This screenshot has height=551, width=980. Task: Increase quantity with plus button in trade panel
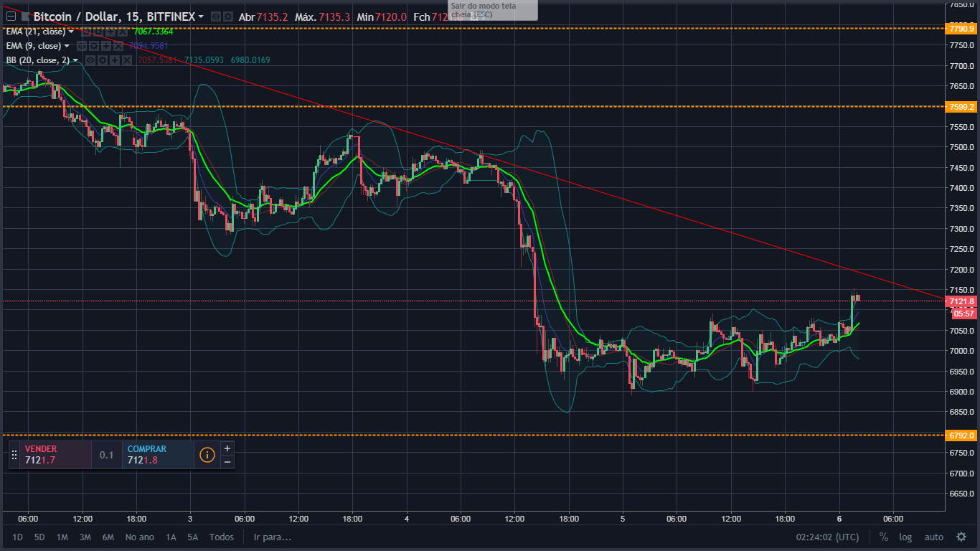coord(227,448)
